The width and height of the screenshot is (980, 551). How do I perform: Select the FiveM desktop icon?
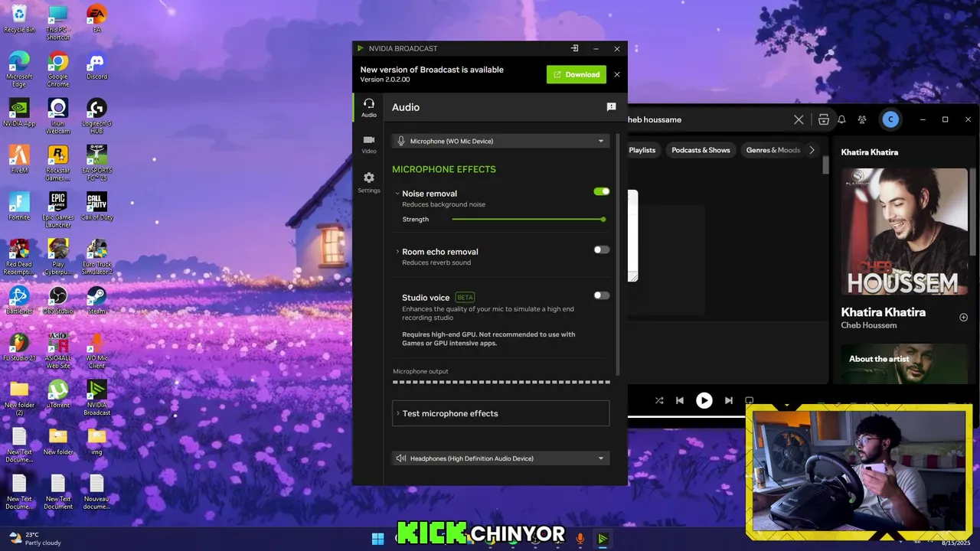[19, 160]
